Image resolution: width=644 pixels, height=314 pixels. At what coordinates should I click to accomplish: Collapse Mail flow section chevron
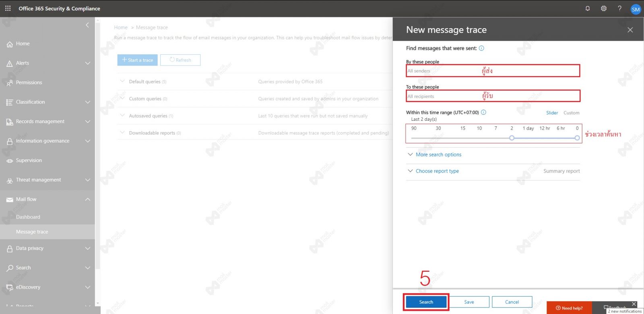[88, 199]
